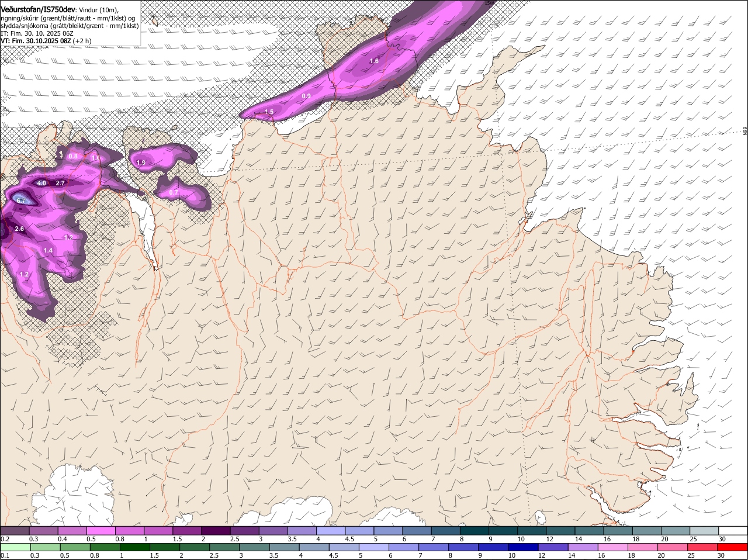The height and width of the screenshot is (560, 748).
Task: Select the bright red swatch after 30 in the lower scale
Action: coord(732,547)
